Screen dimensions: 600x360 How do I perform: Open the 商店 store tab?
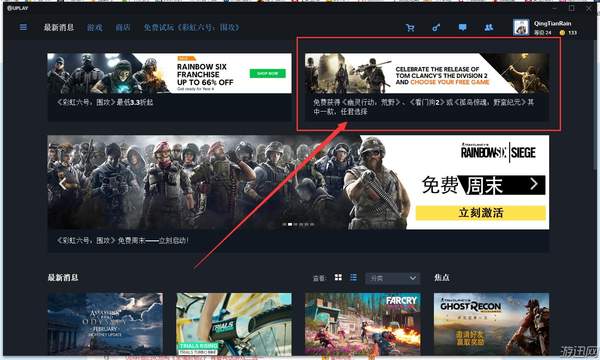click(123, 28)
